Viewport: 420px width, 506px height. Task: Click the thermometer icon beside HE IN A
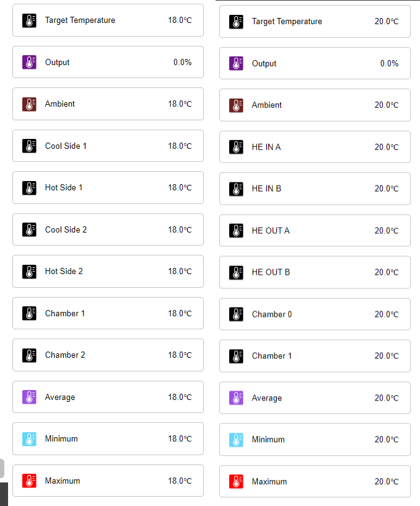[237, 147]
